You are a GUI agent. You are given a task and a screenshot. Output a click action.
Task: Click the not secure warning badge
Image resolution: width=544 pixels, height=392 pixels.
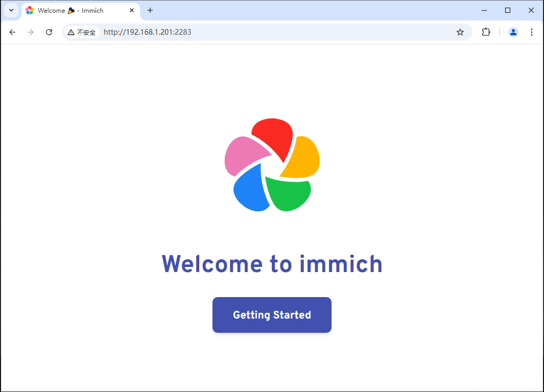tap(82, 32)
